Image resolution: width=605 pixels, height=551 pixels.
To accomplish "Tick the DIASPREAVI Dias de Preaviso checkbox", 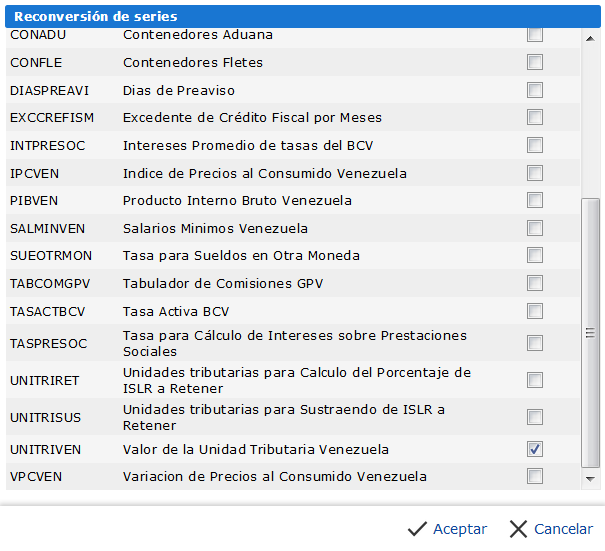I will [535, 90].
